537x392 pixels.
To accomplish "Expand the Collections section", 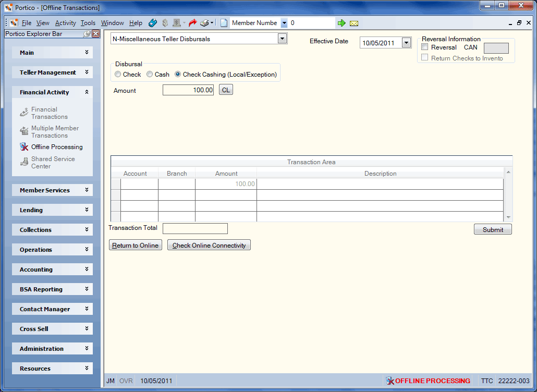I will pos(53,230).
